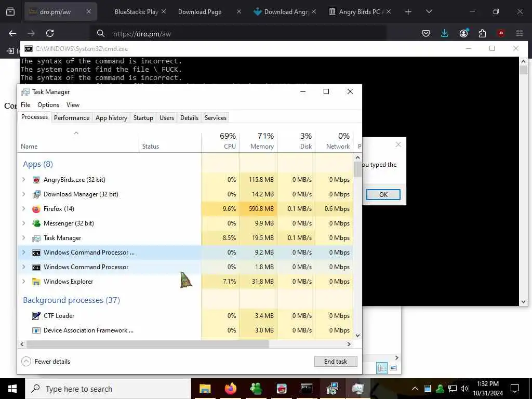Switch to the Startup tab
Screen dimensions: 532x399
click(143, 118)
